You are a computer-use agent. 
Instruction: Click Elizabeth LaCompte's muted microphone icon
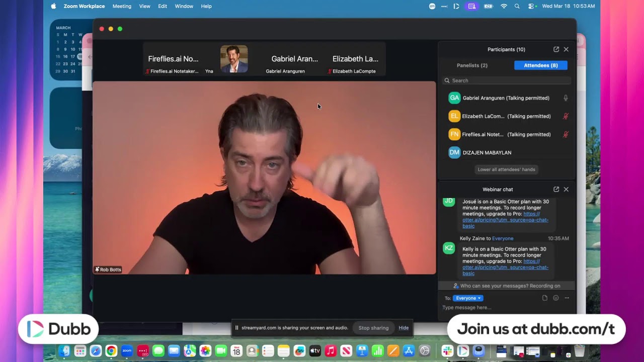[x=566, y=116]
